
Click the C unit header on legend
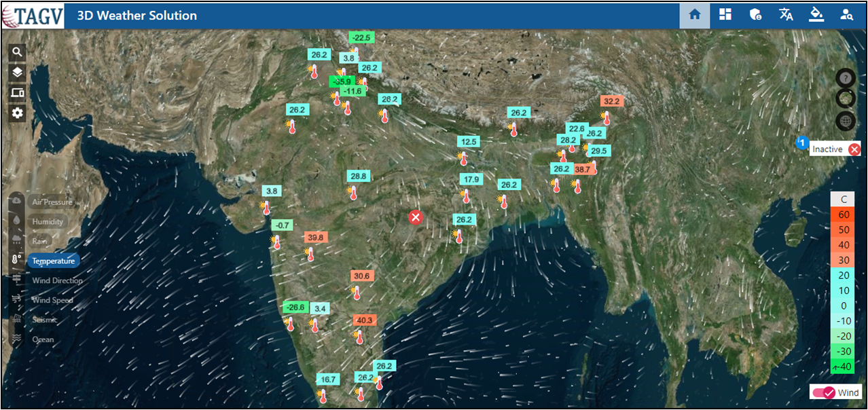[x=843, y=200]
